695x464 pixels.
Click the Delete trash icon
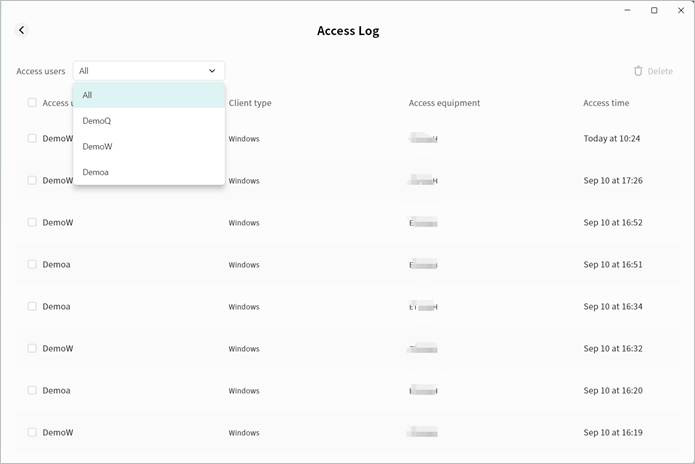tap(638, 71)
